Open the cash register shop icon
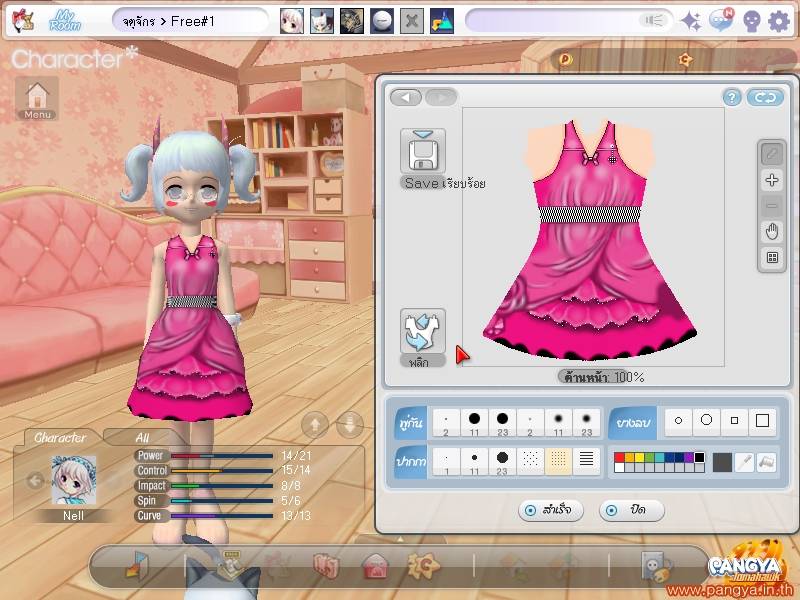The image size is (800, 600). pos(231,565)
